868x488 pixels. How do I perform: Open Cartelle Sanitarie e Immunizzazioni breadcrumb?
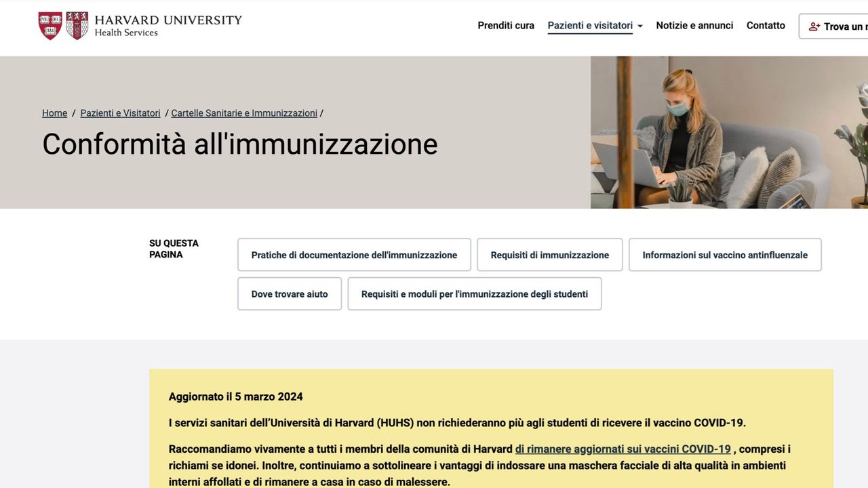244,113
